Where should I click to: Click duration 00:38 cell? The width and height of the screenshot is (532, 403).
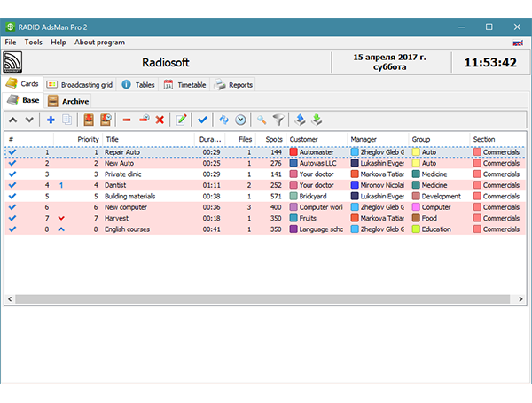[x=211, y=197]
